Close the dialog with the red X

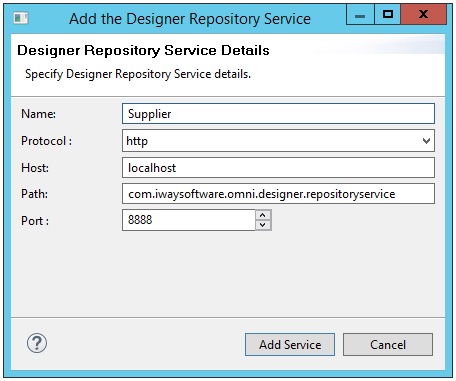tap(423, 15)
